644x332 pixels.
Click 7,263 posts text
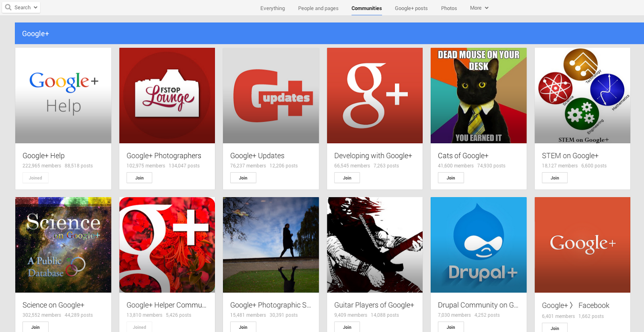click(386, 166)
